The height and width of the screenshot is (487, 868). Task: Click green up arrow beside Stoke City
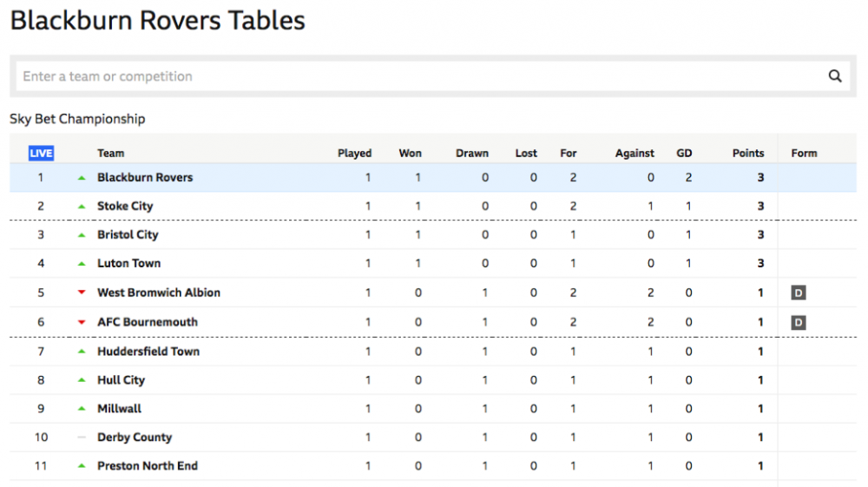pos(82,207)
